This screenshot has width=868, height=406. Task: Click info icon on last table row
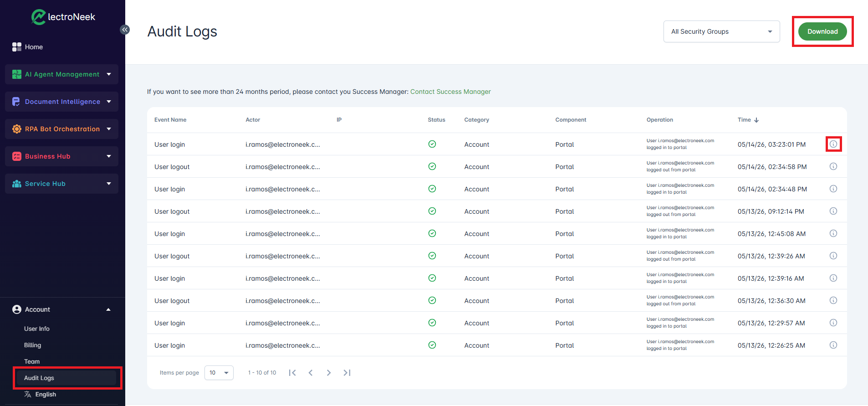[x=833, y=345]
